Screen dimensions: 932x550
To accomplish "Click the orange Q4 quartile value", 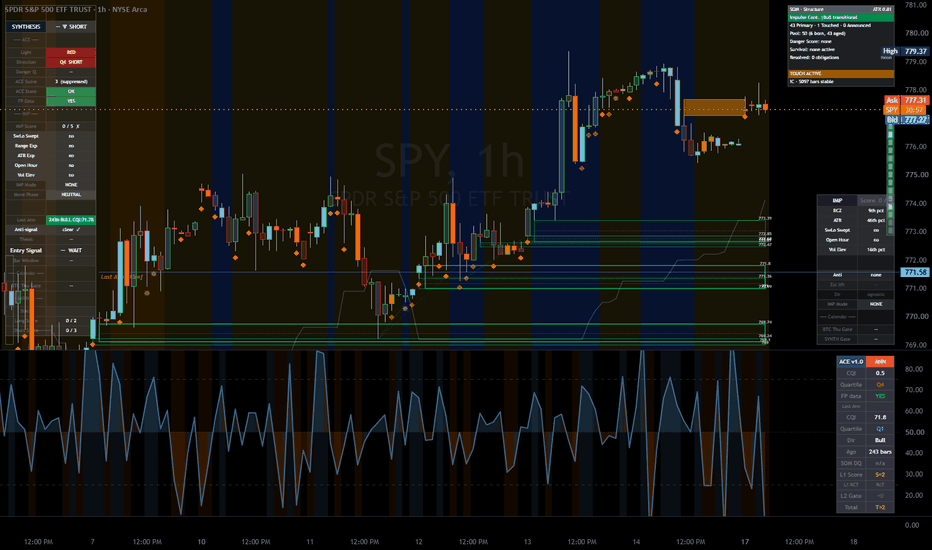I will (880, 385).
